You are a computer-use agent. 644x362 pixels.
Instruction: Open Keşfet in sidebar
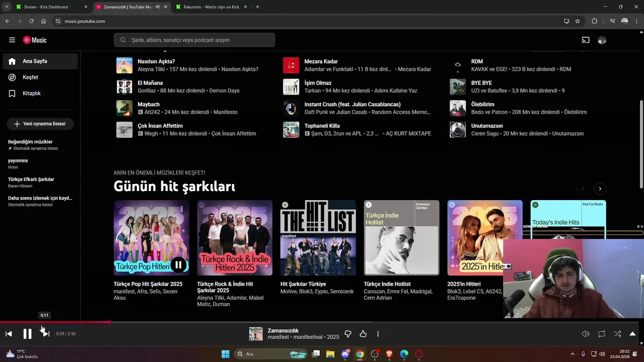40,77
